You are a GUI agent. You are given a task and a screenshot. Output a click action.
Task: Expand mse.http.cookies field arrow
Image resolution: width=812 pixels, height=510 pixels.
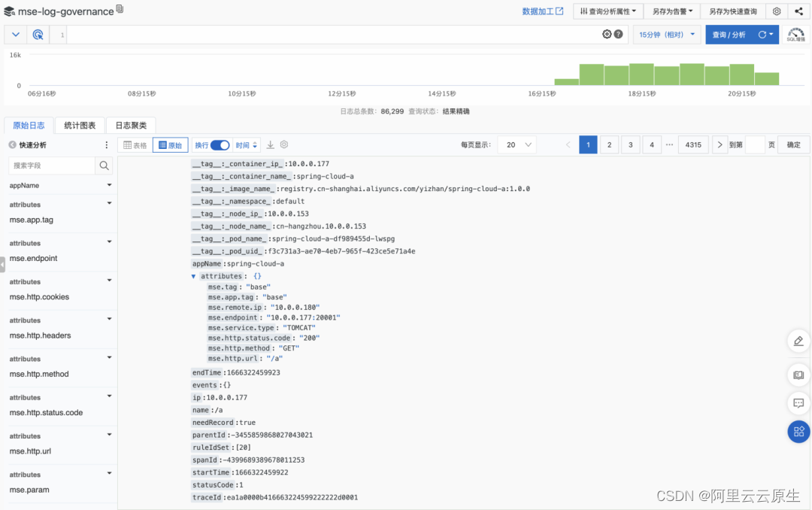click(109, 281)
